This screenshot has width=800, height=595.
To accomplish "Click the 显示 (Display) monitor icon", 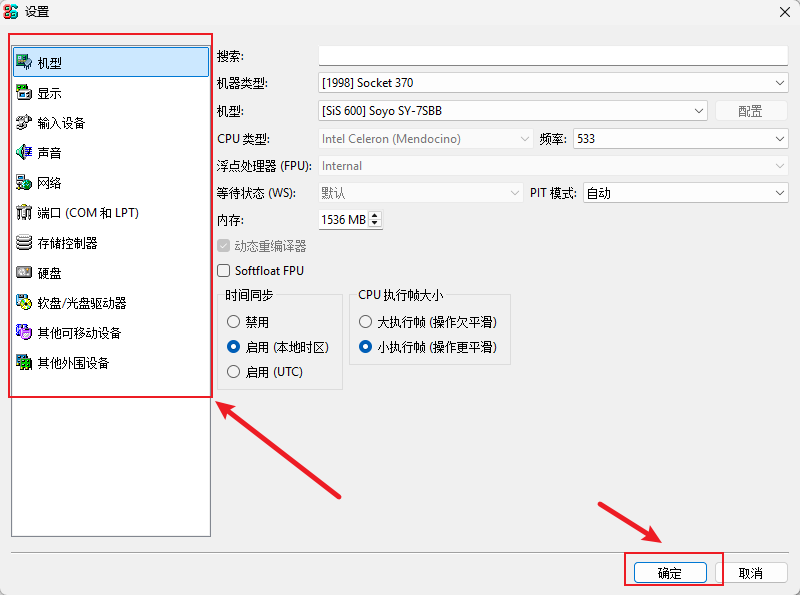I will pyautogui.click(x=24, y=93).
